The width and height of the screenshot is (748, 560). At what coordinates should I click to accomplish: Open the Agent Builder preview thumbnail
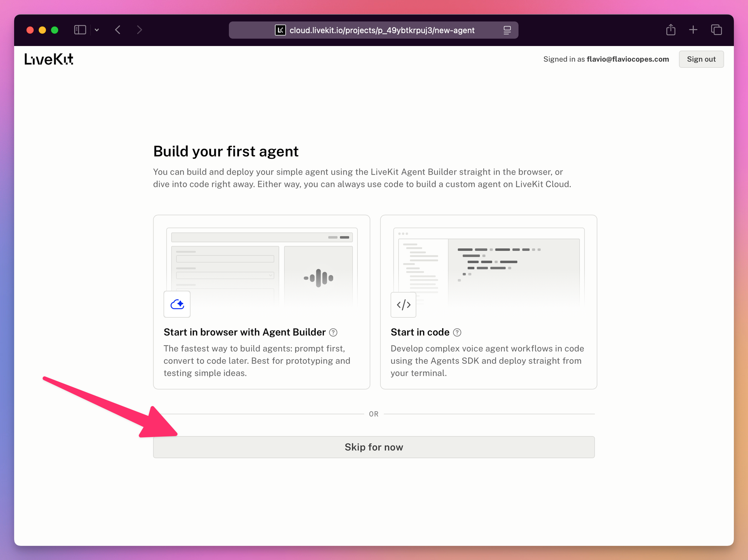coord(262,268)
